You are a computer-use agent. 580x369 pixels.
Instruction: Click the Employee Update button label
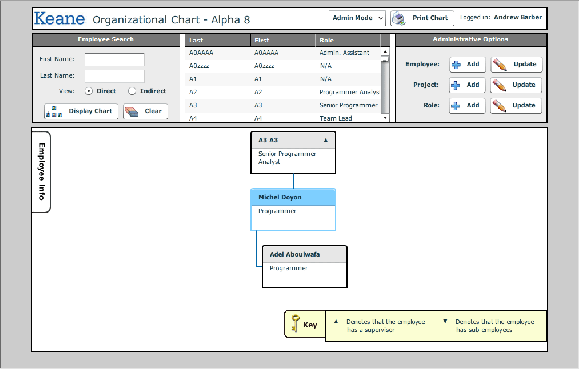(525, 64)
